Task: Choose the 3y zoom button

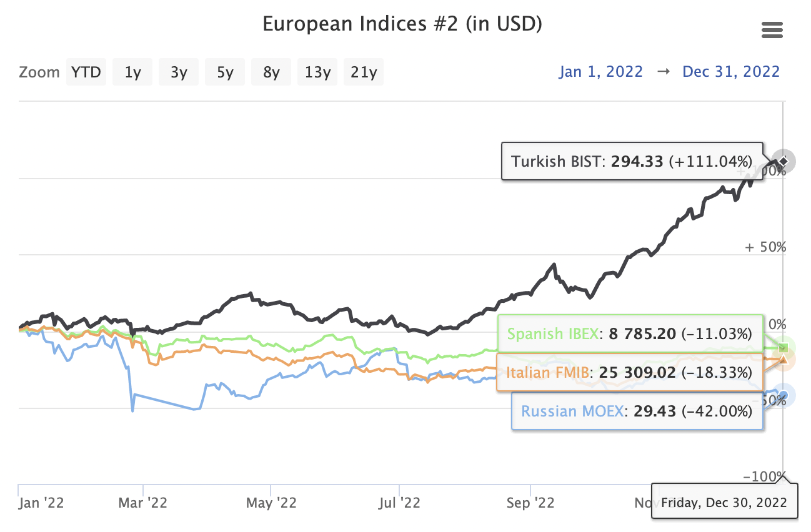Action: (x=179, y=72)
